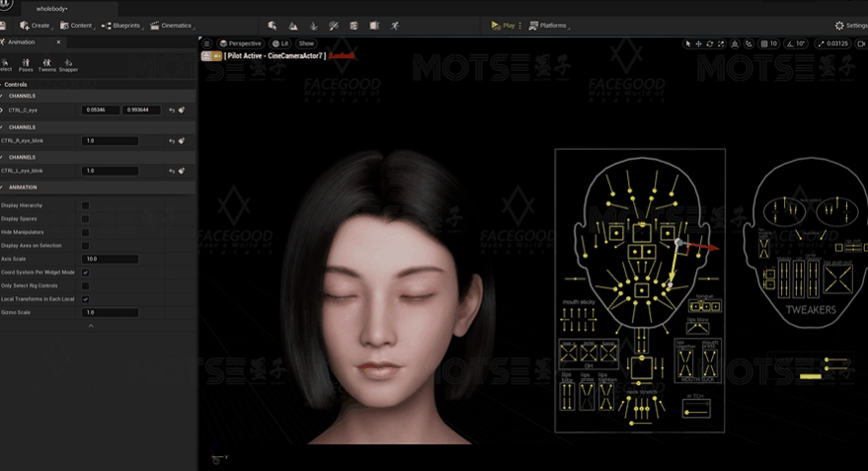
Task: Activate the Foliage mode icon
Action: (x=313, y=26)
